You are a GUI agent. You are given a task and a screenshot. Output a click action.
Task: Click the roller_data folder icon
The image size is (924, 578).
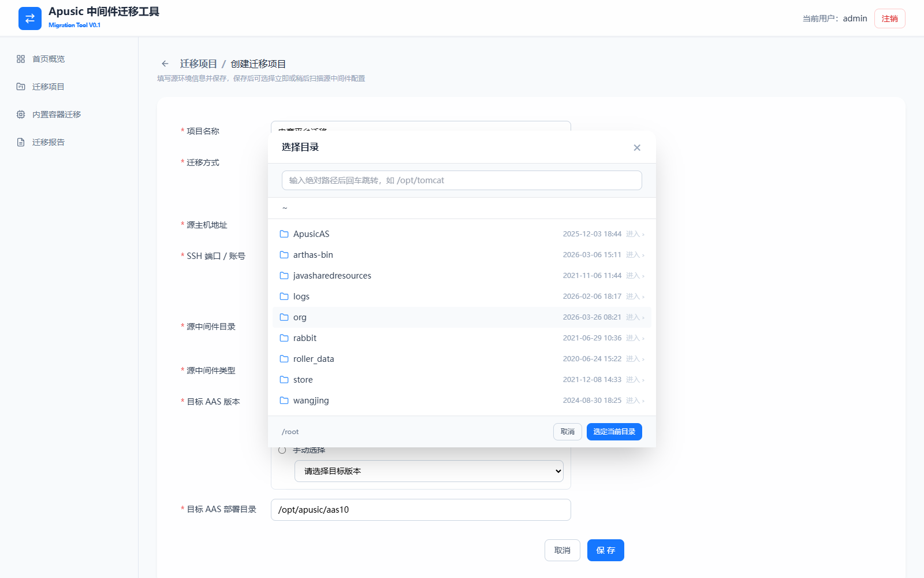284,359
